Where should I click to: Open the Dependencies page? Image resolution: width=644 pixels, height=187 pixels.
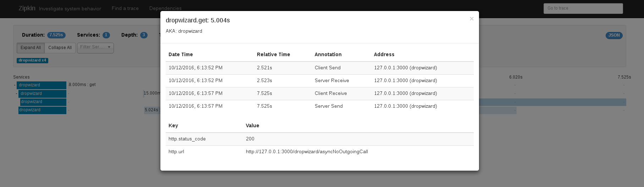point(165,8)
